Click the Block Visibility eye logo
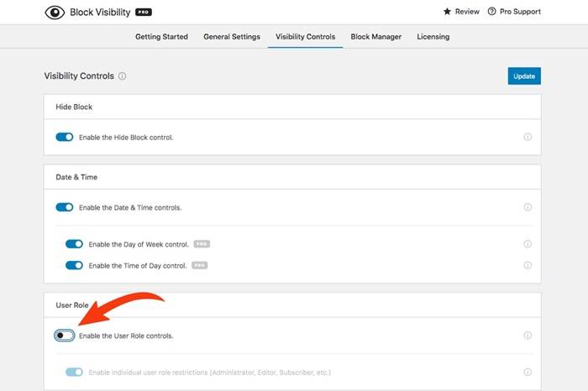The width and height of the screenshot is (588, 391). pyautogui.click(x=55, y=13)
